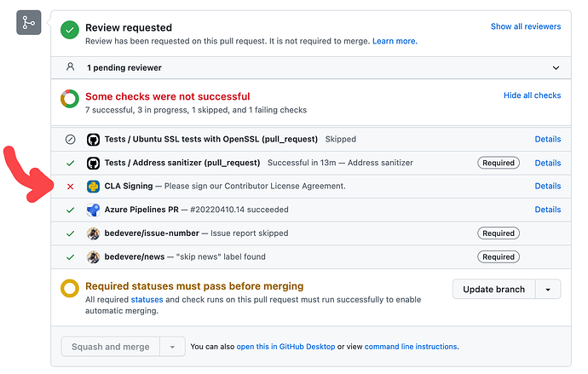Click open this in GitHub Desktop link
Viewport: 588px width, 374px height.
285,347
